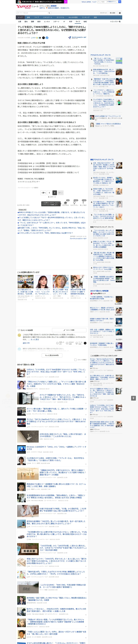
Task: Click the 記事に関する報告 report icon link
Action: pos(23,205)
